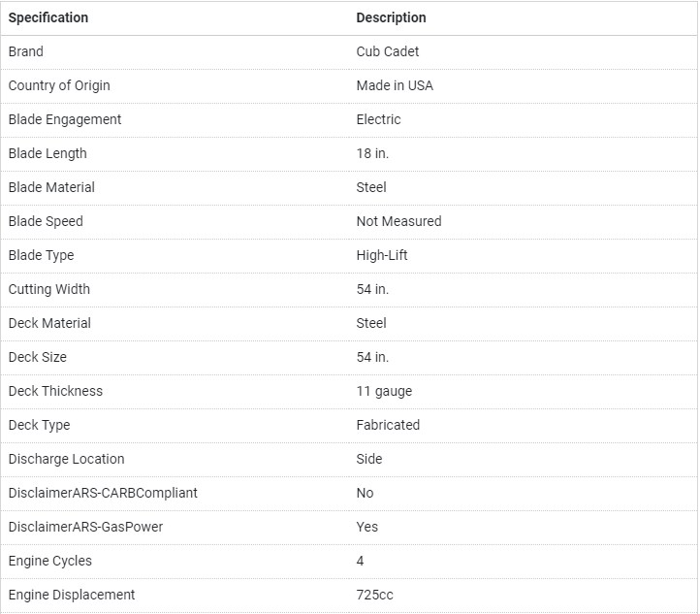Click the Yes value for DisclaimerARS-GasPower
Image resolution: width=700 pixels, height=614 pixels.
tap(367, 527)
